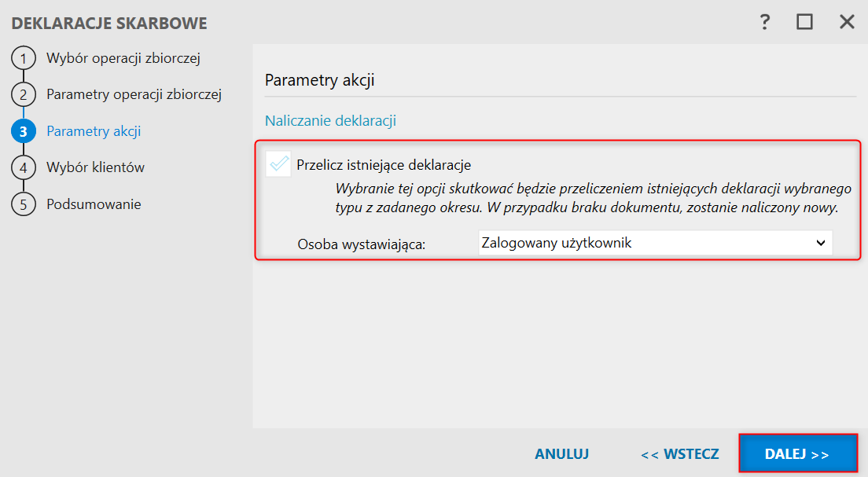Click the help question mark icon
The height and width of the screenshot is (477, 868).
coord(764,22)
